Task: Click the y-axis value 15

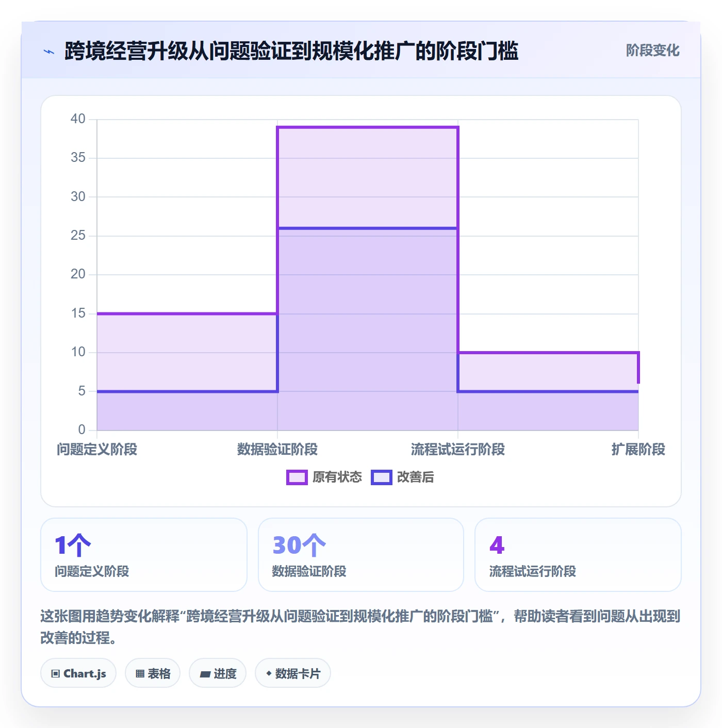Action: 78,313
